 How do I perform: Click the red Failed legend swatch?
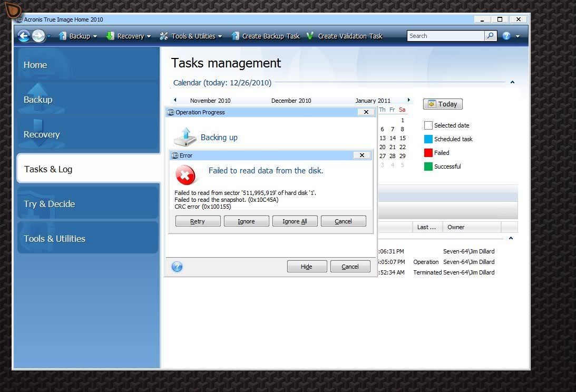[x=428, y=153]
